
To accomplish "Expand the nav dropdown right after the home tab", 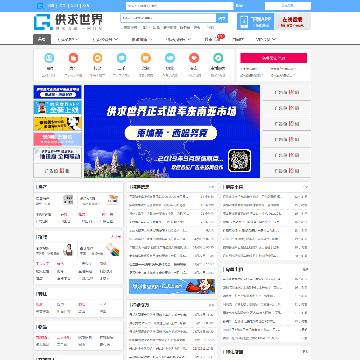I will tap(77, 39).
